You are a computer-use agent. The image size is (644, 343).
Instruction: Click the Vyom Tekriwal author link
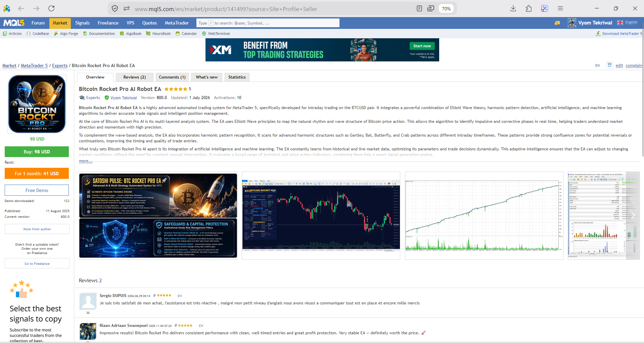click(x=124, y=98)
